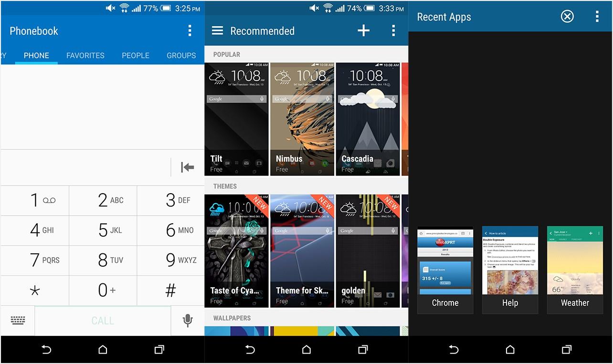Tap the plus icon in Themes header
Screen dimensions: 613x364
point(363,31)
